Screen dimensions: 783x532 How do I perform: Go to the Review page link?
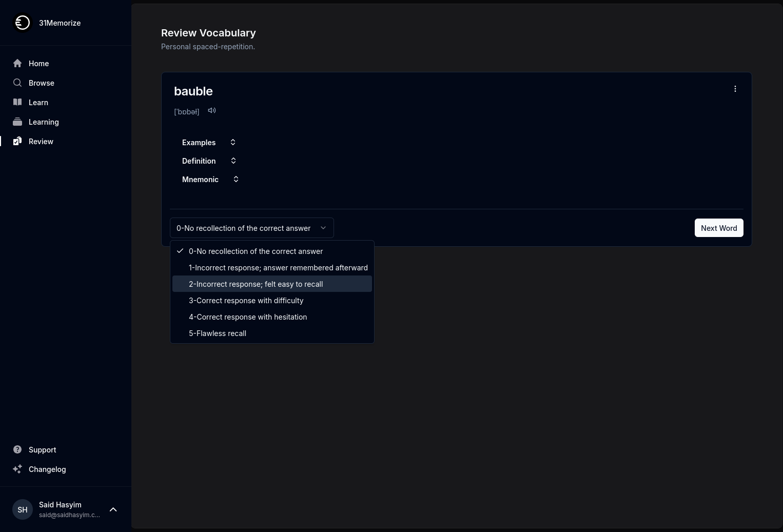pyautogui.click(x=41, y=141)
